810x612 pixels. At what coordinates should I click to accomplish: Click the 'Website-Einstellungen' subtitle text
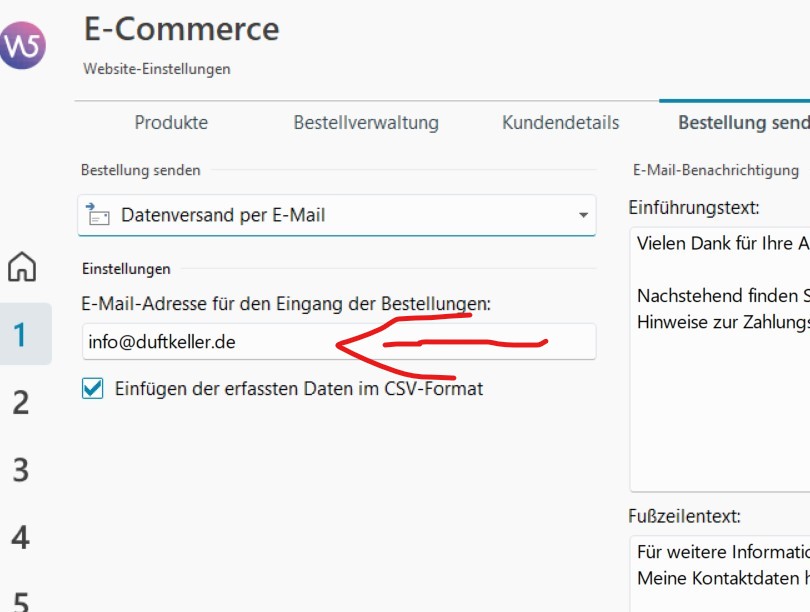(156, 69)
